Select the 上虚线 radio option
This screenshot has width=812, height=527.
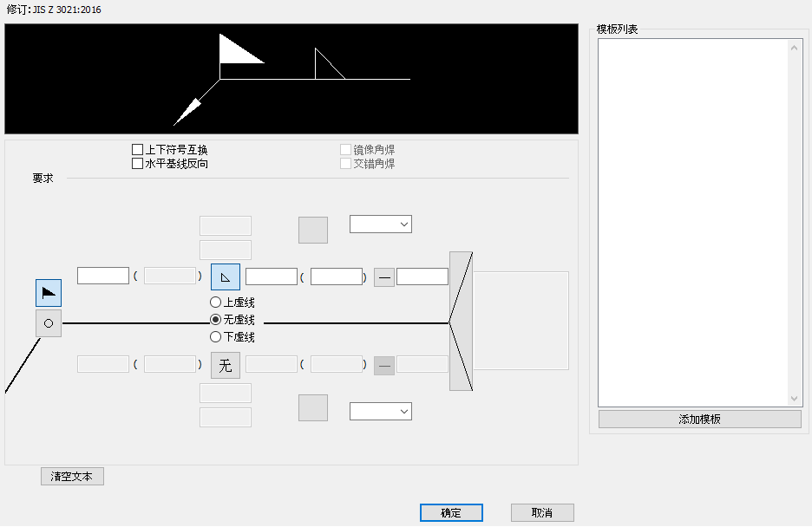point(214,302)
